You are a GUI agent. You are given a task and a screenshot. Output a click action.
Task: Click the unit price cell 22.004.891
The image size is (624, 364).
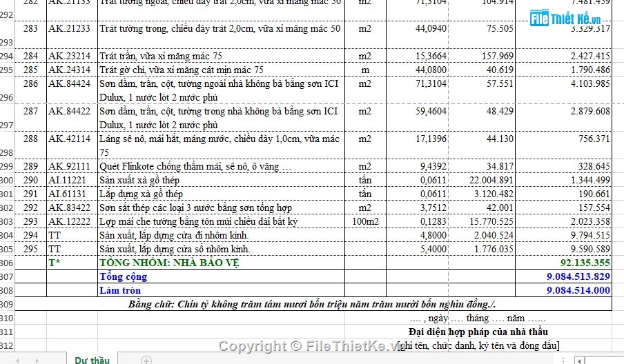click(x=482, y=180)
